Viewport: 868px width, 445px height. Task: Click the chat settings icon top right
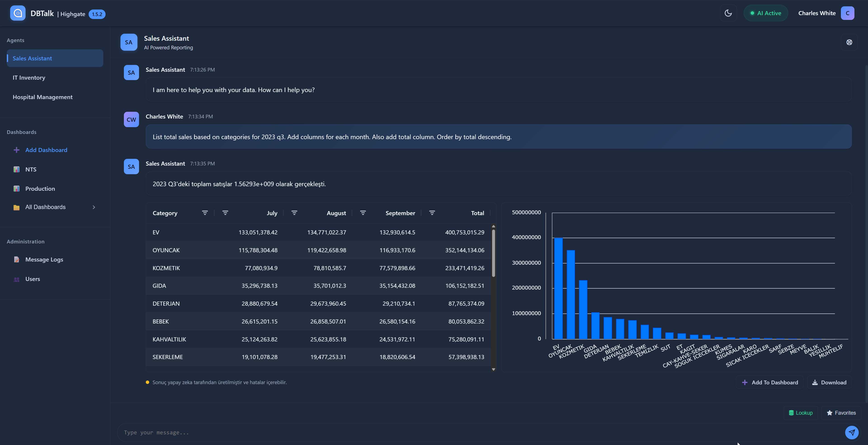(x=849, y=42)
